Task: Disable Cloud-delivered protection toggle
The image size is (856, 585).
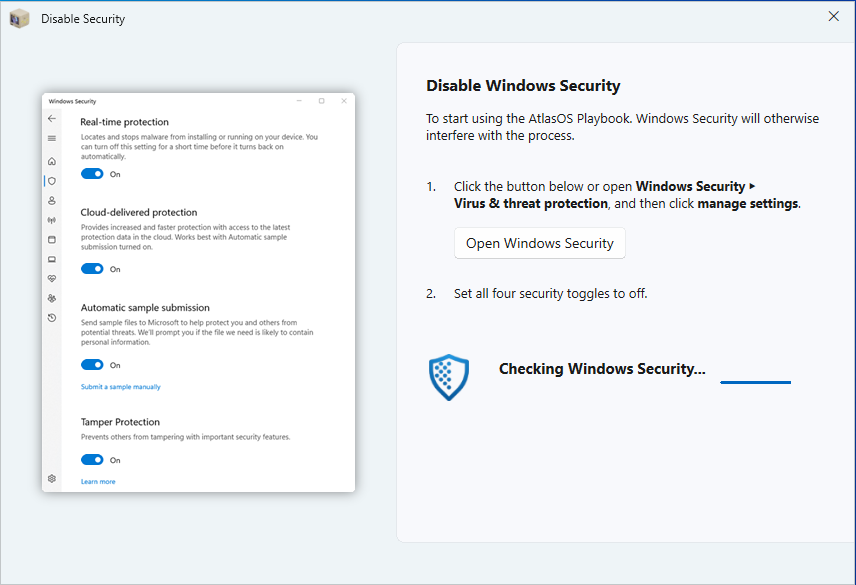Action: (x=92, y=269)
